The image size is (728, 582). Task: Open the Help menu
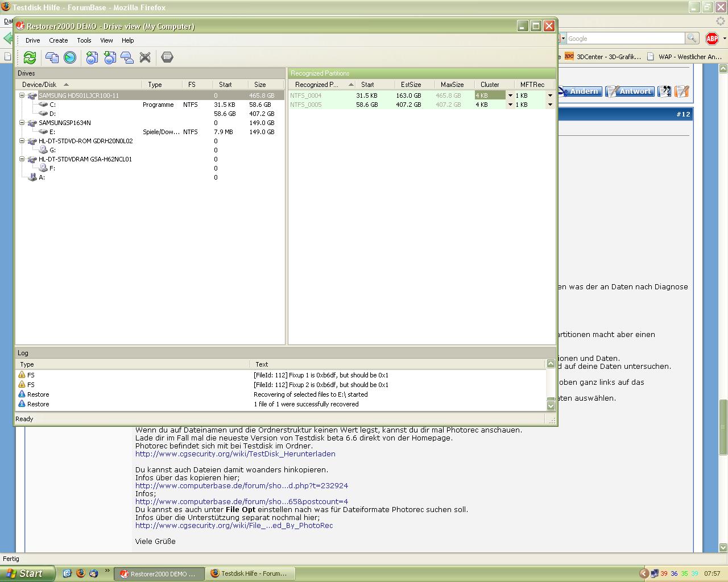pos(127,40)
